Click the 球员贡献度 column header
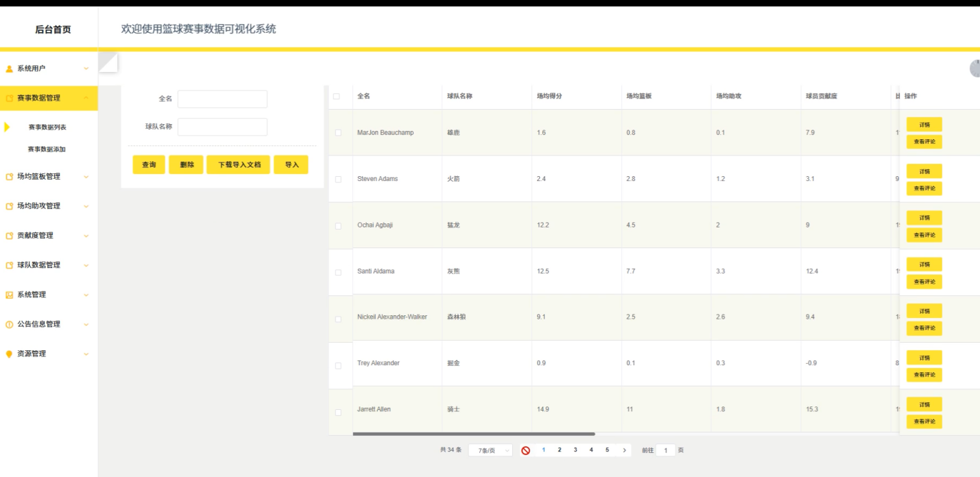The height and width of the screenshot is (477, 980). point(822,96)
